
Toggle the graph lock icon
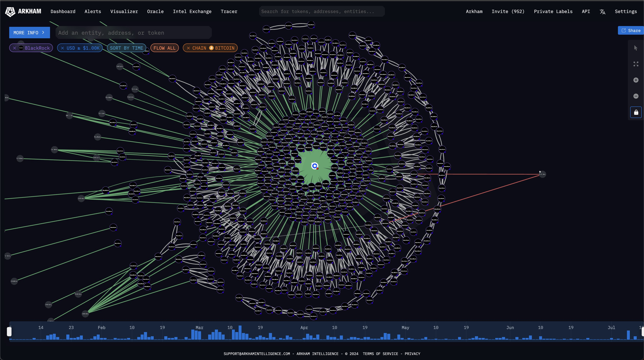pyautogui.click(x=636, y=112)
